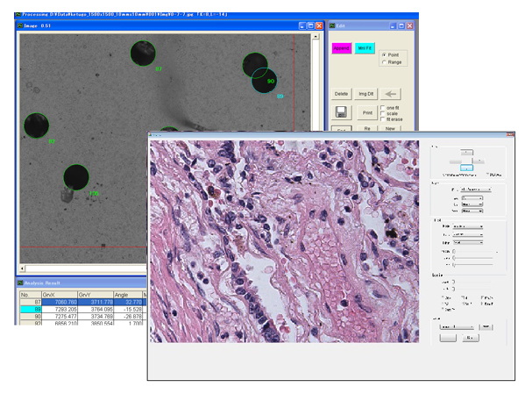Click the stained tissue microscope image

pyautogui.click(x=284, y=241)
